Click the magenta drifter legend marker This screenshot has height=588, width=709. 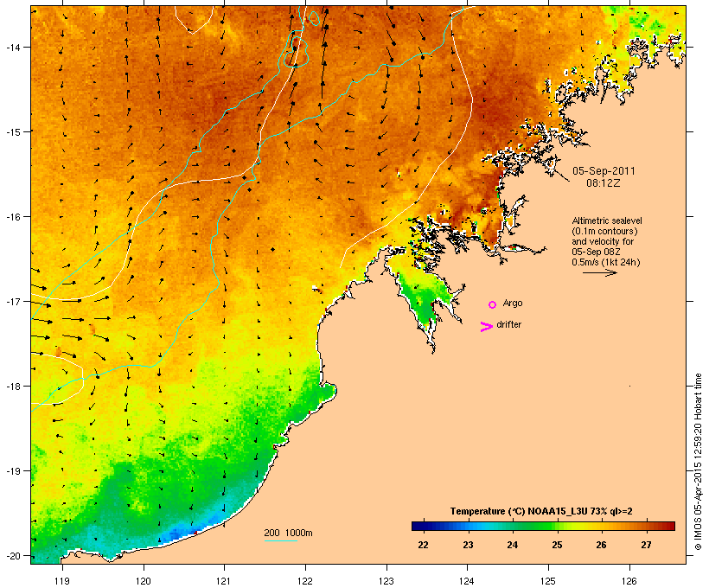click(486, 327)
